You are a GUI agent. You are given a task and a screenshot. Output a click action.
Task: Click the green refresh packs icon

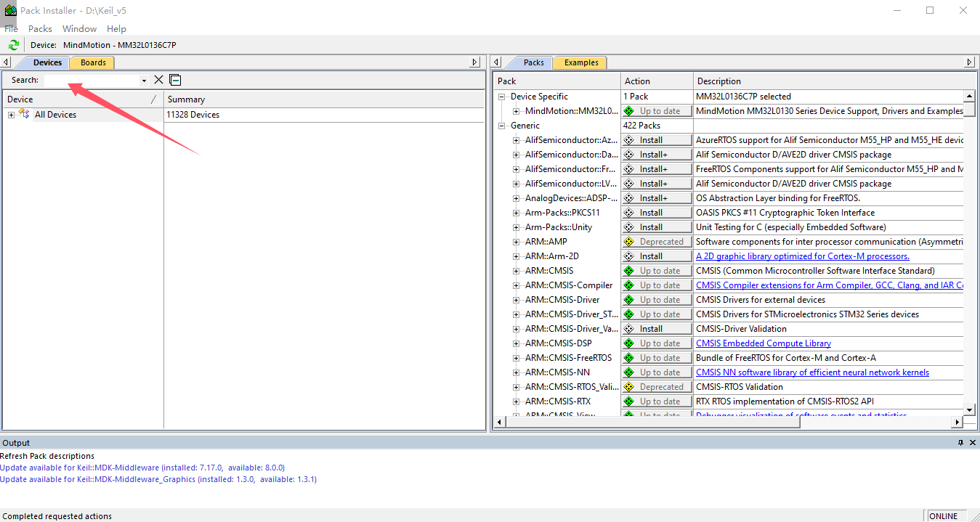pyautogui.click(x=13, y=45)
